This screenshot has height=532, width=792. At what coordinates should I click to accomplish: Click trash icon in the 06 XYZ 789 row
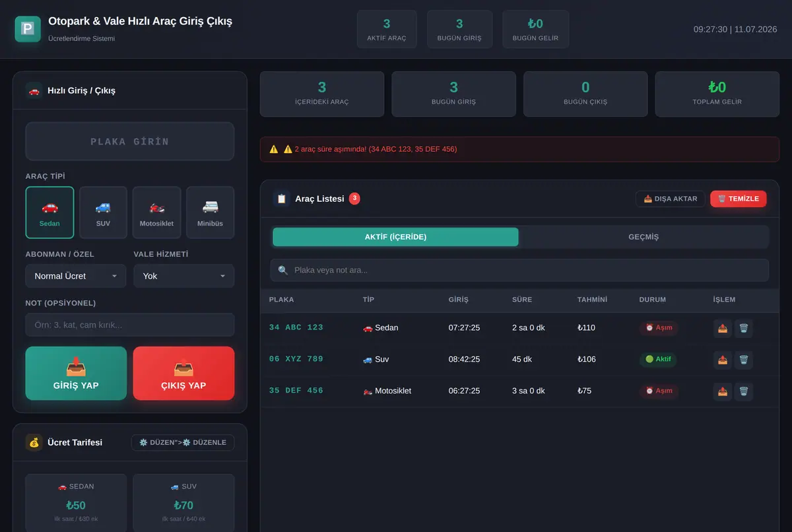(x=744, y=360)
